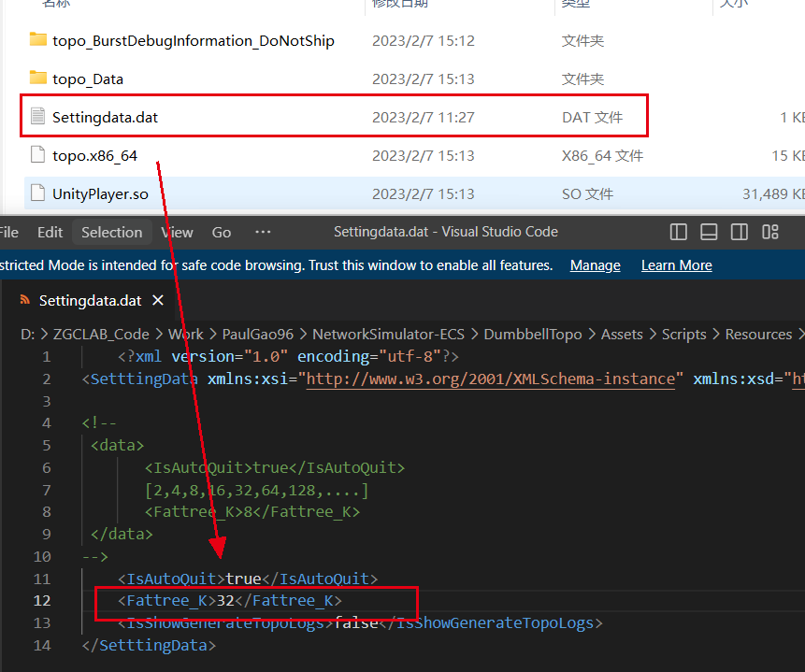
Task: Click the opening <data> tag on line 5
Action: (118, 445)
